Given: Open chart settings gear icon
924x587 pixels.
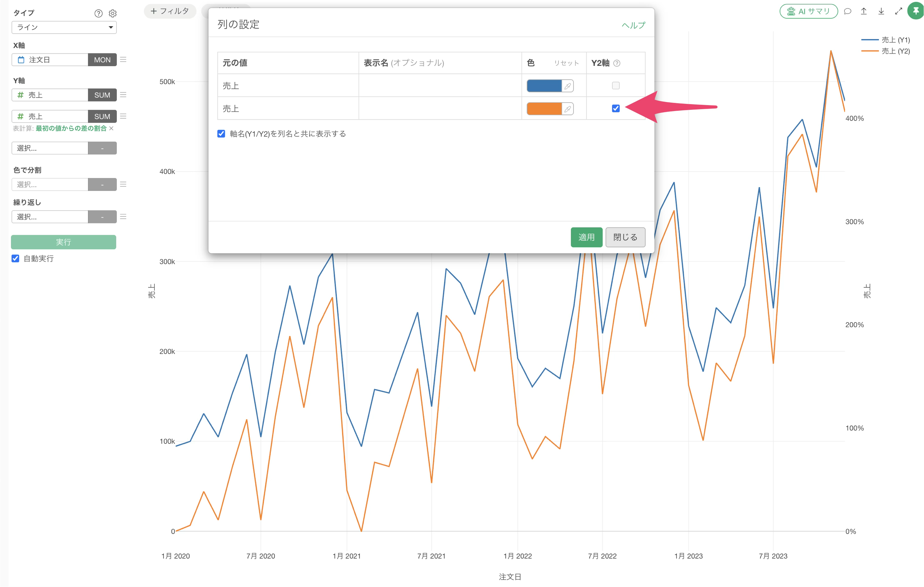Looking at the screenshot, I should coord(112,13).
